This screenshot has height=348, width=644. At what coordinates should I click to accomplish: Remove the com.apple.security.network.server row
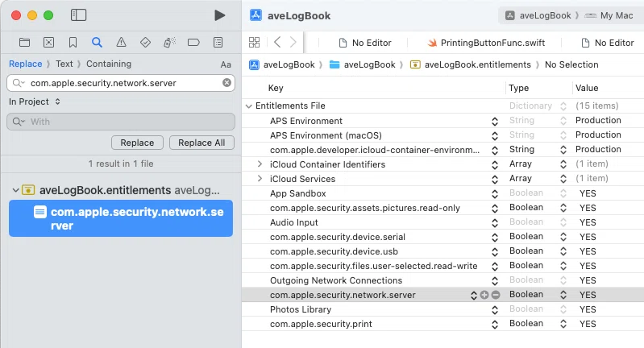[496, 295]
